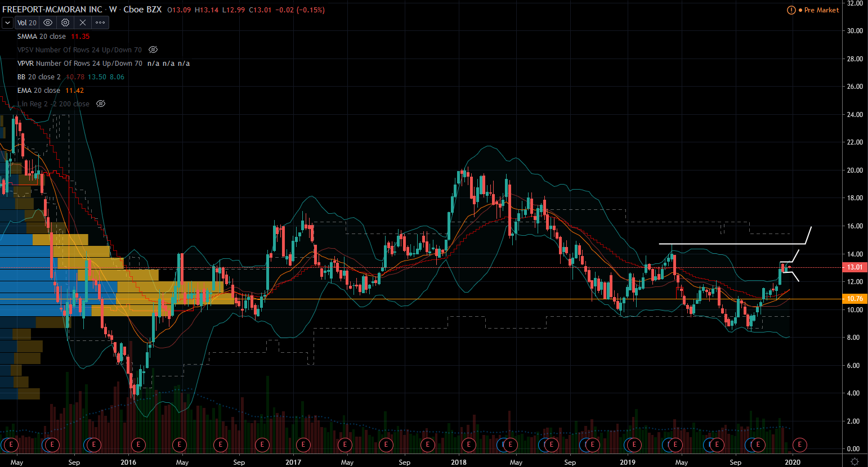Click the FREEPORT-MCMORAN INC symbol title
The height and width of the screenshot is (467, 868).
click(52, 10)
